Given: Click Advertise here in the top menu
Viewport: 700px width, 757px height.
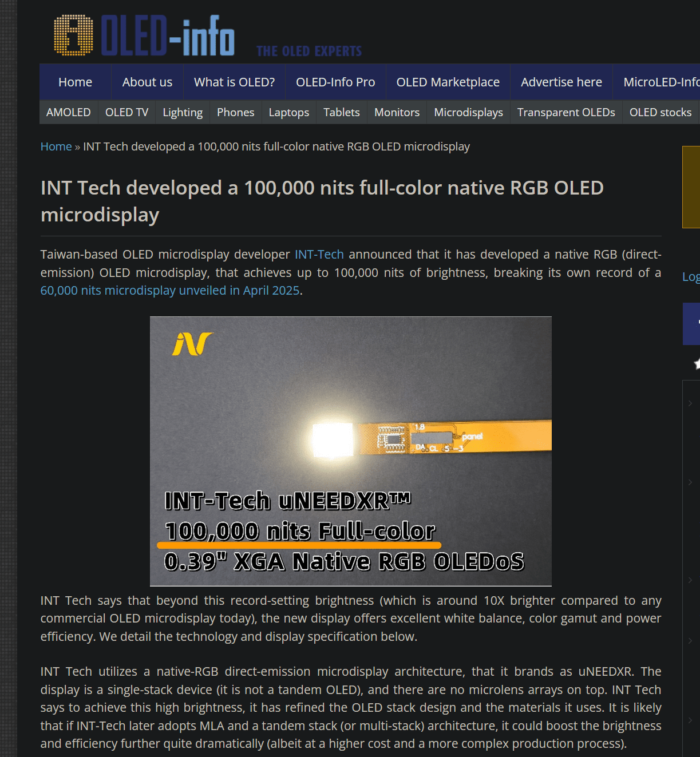Looking at the screenshot, I should [x=560, y=82].
